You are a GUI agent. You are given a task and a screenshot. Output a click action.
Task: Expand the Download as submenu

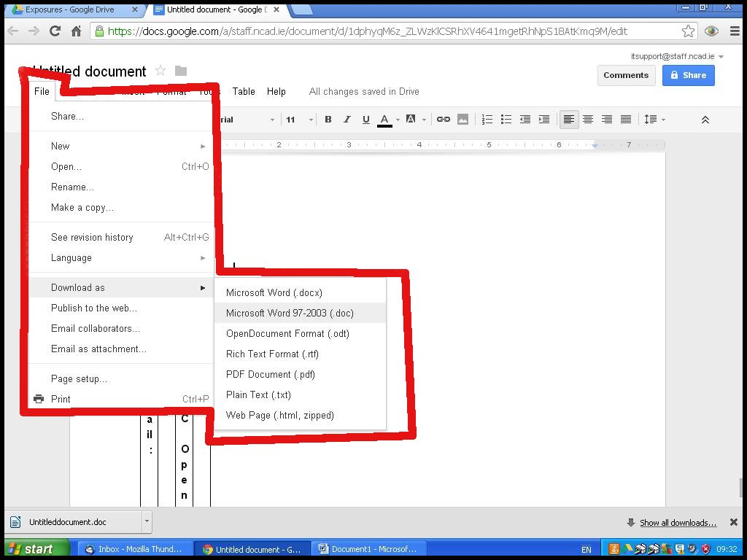pyautogui.click(x=121, y=287)
